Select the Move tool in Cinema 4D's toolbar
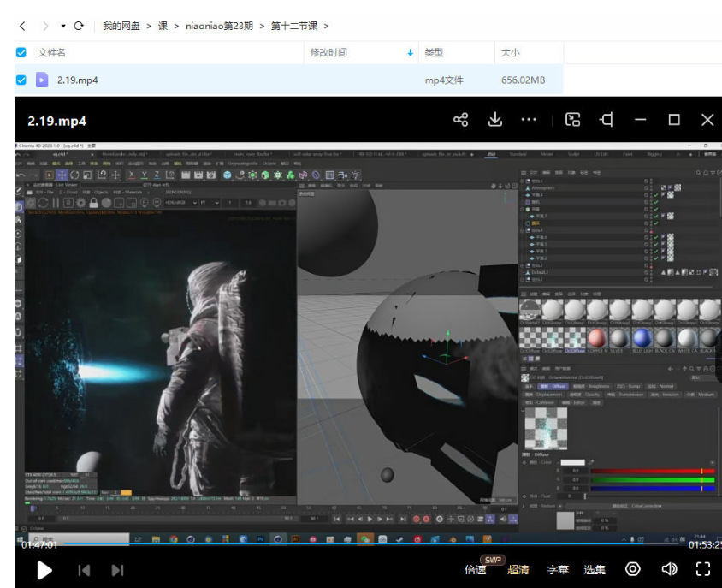722x588 pixels. (61, 175)
